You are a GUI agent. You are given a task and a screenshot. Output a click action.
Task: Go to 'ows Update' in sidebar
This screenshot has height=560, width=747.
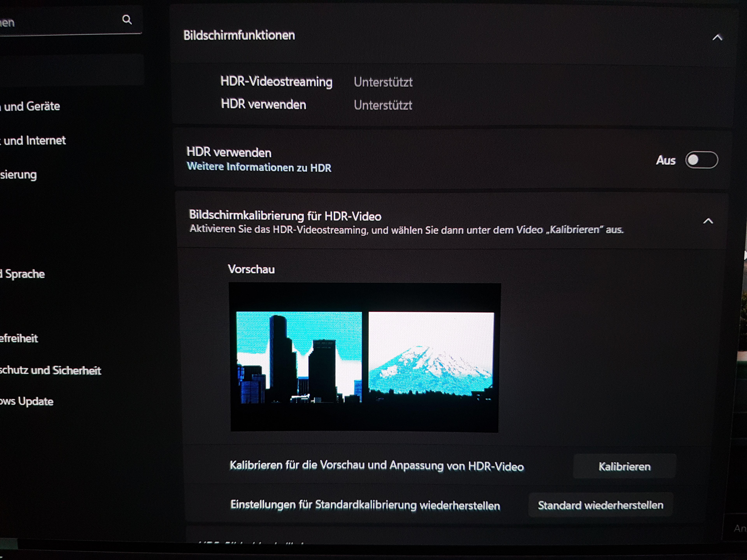[x=27, y=402]
